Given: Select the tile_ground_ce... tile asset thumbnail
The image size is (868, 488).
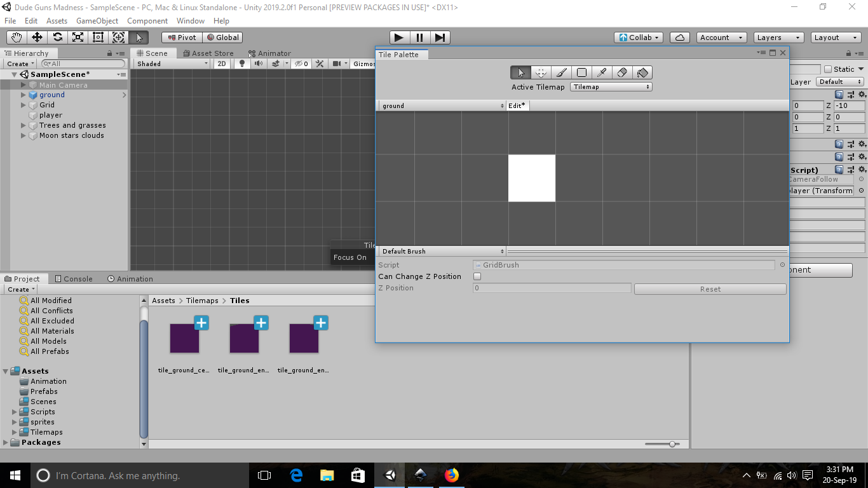Looking at the screenshot, I should point(184,338).
